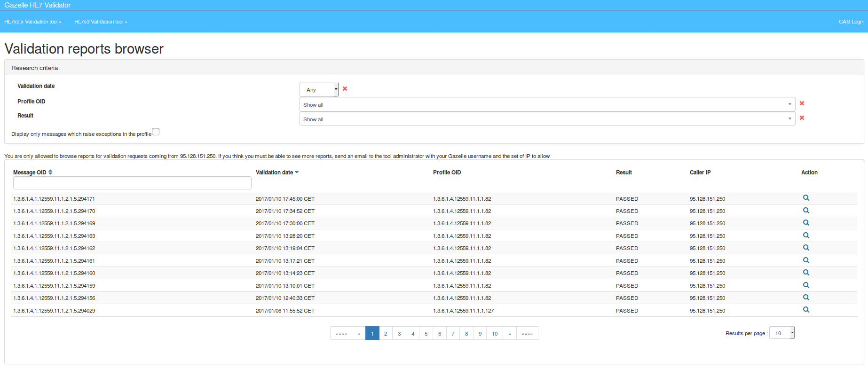View report for message OID ending 294156
The height and width of the screenshot is (369, 868).
click(x=806, y=298)
